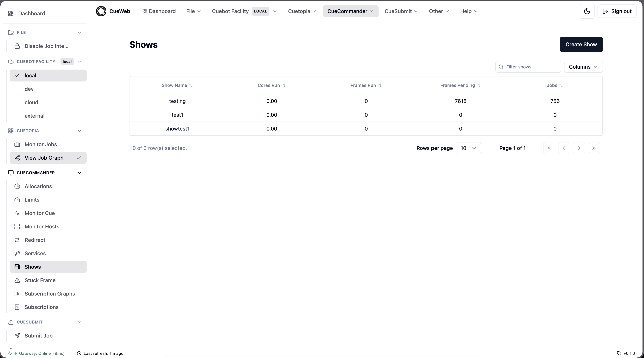Image resolution: width=644 pixels, height=358 pixels.
Task: Click the 7618 frames pending cell
Action: (x=461, y=101)
